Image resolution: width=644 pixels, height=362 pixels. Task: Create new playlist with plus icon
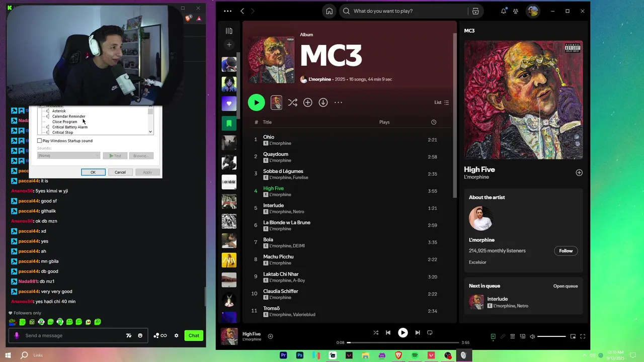click(x=229, y=45)
